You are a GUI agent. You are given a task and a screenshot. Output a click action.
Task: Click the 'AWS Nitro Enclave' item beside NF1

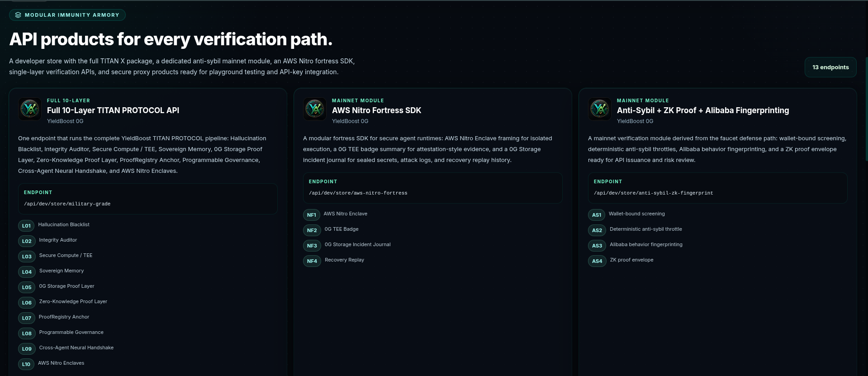pyautogui.click(x=346, y=214)
